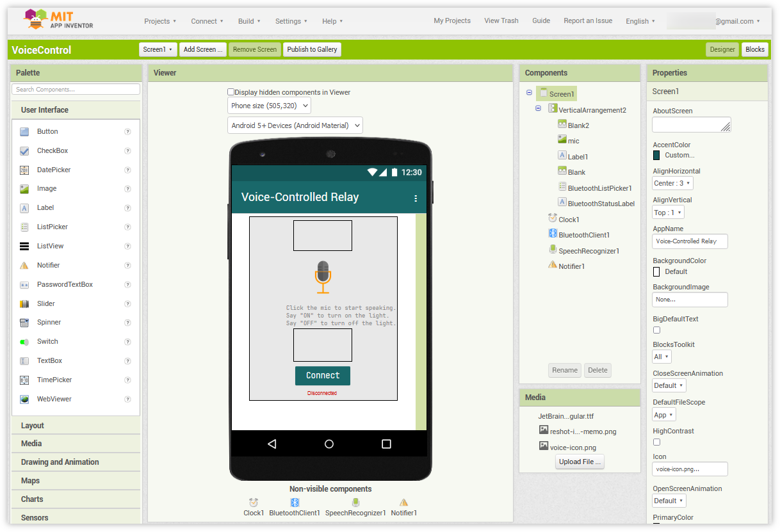Screen dimensions: 780x532
Task: Click the BackgroundColor Default swatch
Action: pos(656,271)
